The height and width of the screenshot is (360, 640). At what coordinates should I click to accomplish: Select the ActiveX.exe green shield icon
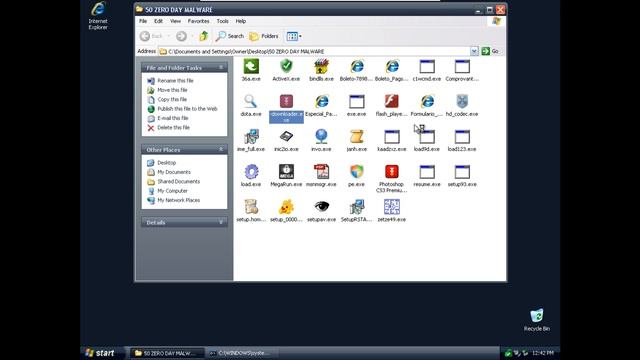pyautogui.click(x=286, y=67)
